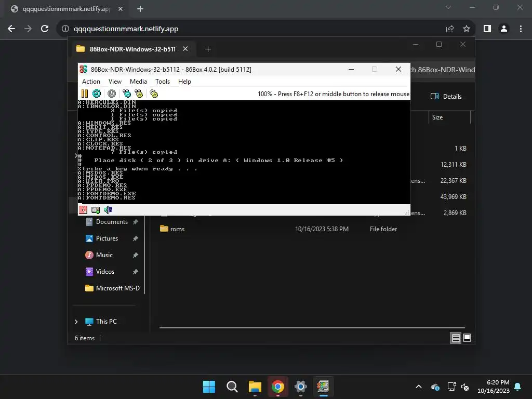Open Documents in the sidebar

pos(112,222)
